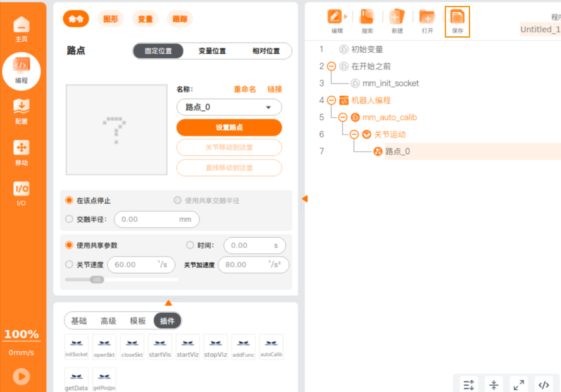This screenshot has height=392, width=561.
Task: Add the startVis plugin command
Action: pyautogui.click(x=160, y=347)
